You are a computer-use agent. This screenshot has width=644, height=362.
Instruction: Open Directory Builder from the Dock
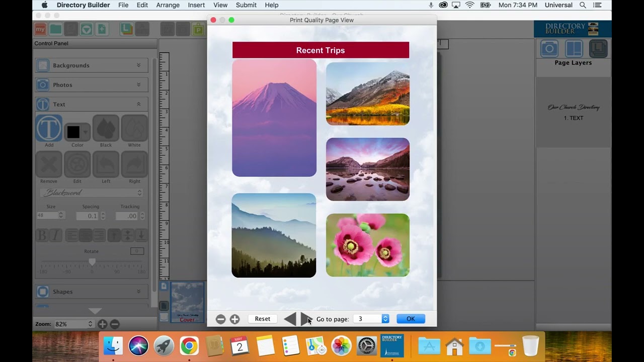click(x=392, y=346)
